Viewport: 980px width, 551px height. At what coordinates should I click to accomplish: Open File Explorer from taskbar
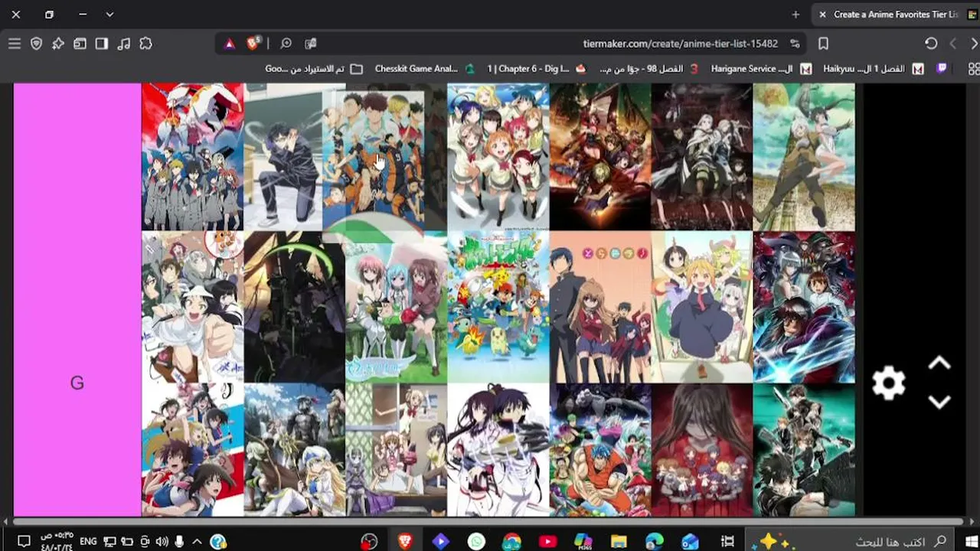(x=619, y=542)
